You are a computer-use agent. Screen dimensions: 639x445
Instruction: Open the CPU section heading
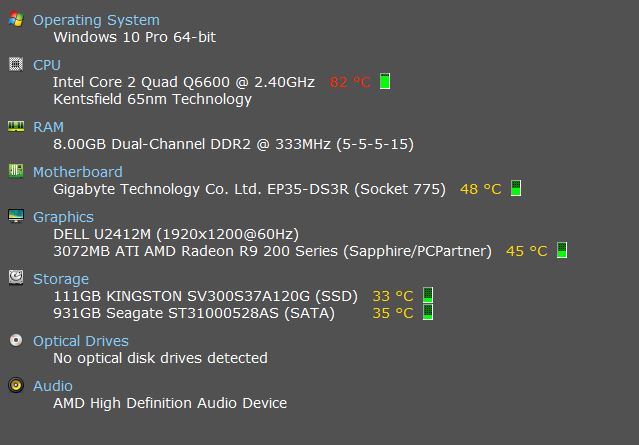coord(46,65)
